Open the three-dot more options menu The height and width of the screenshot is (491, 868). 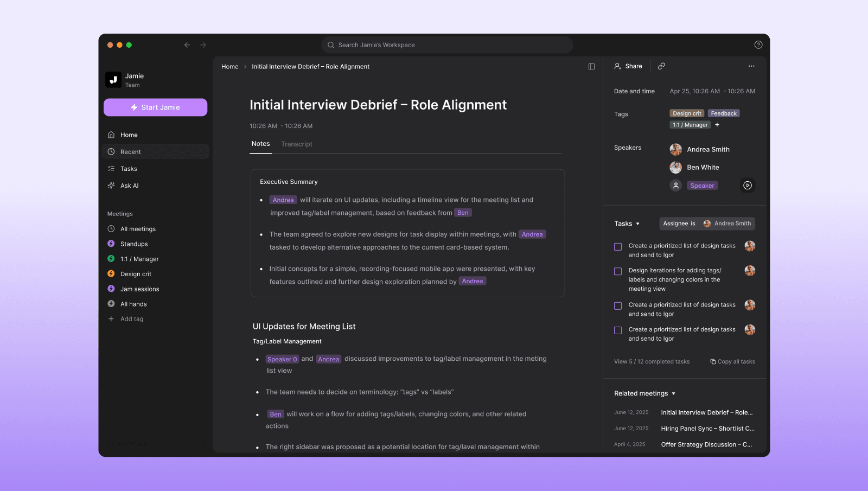[x=751, y=66]
